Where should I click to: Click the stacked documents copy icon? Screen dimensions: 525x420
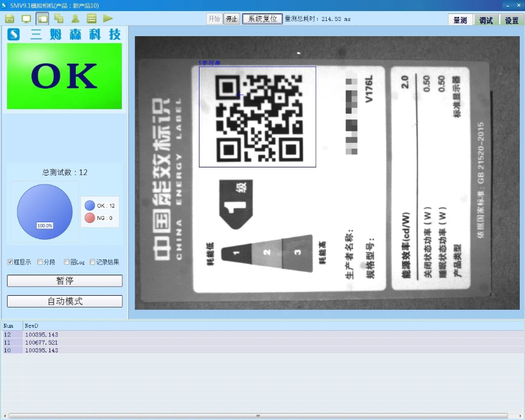tap(59, 19)
